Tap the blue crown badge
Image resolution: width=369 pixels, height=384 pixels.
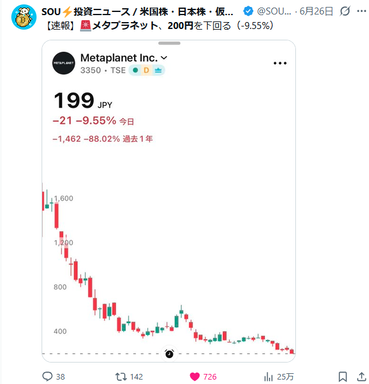[x=158, y=70]
